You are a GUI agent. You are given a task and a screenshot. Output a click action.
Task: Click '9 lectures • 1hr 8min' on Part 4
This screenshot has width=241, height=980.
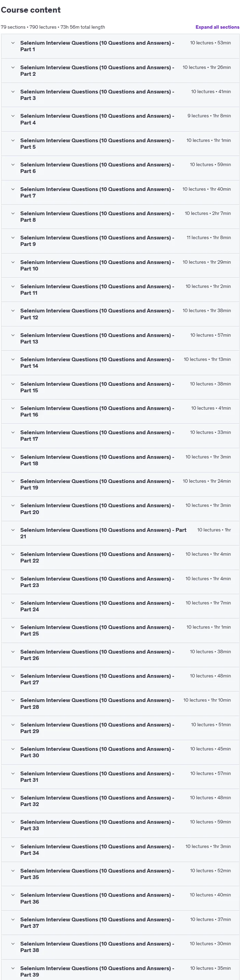coord(209,116)
